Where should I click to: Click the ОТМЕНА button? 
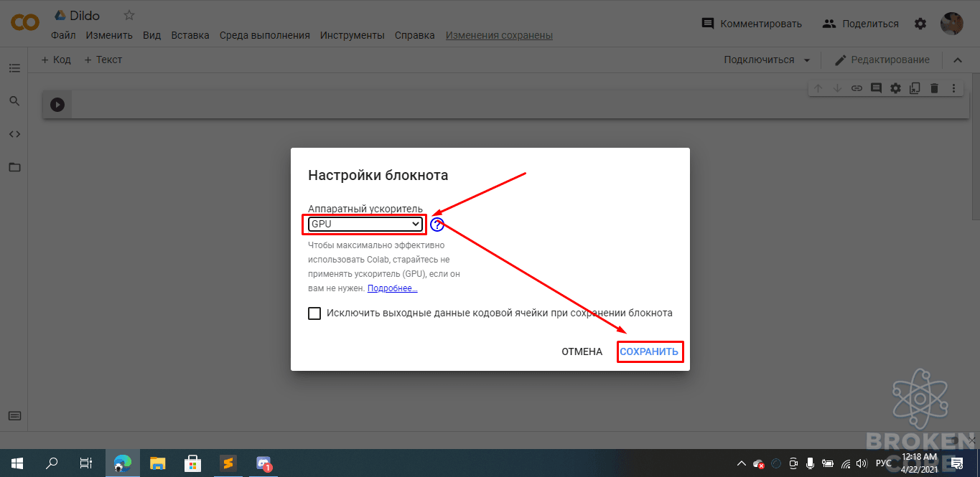tap(582, 351)
